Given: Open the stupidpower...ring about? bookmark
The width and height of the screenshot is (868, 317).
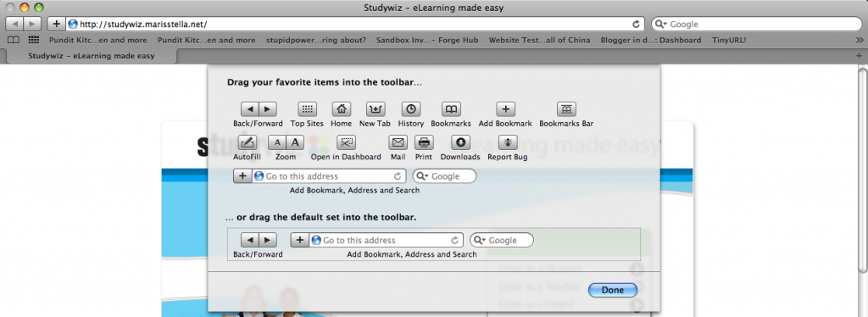Looking at the screenshot, I should point(315,40).
